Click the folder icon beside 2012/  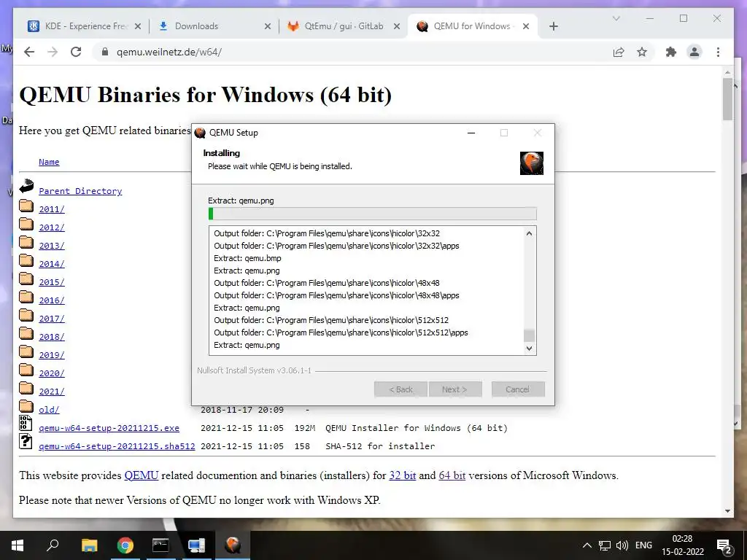click(26, 224)
